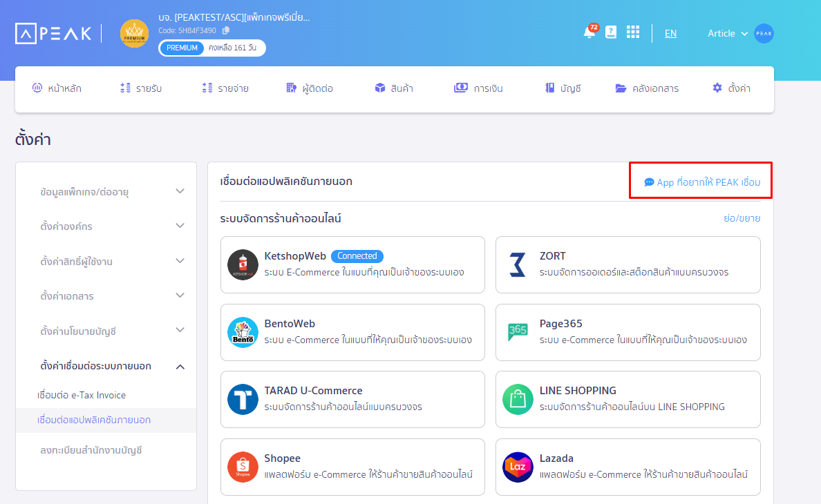Image resolution: width=821 pixels, height=504 pixels.
Task: Expand the ตั้งค่าเอกสาร section
Action: click(x=105, y=295)
